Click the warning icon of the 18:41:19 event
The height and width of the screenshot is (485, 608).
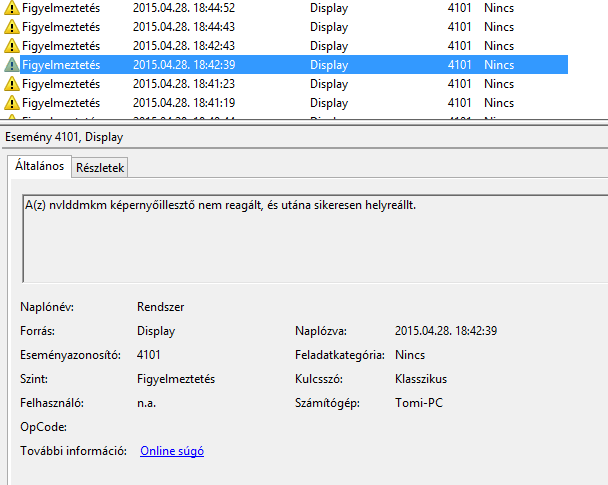tap(11, 102)
